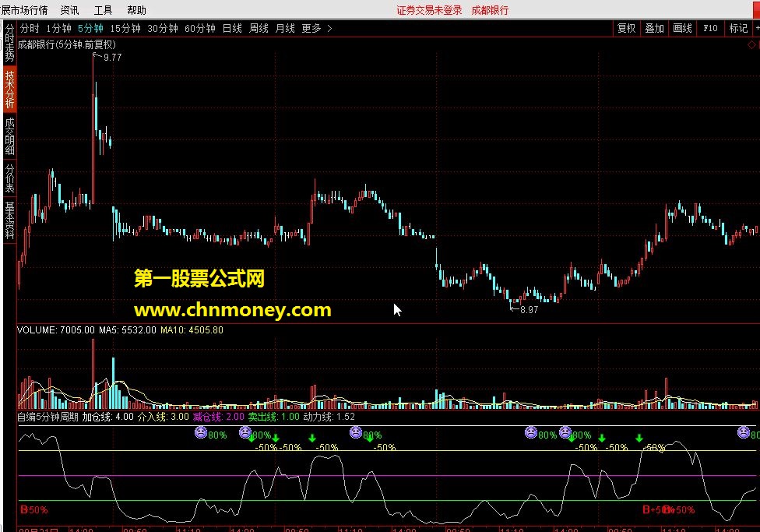Click the 成都银行 title link

tap(490, 10)
